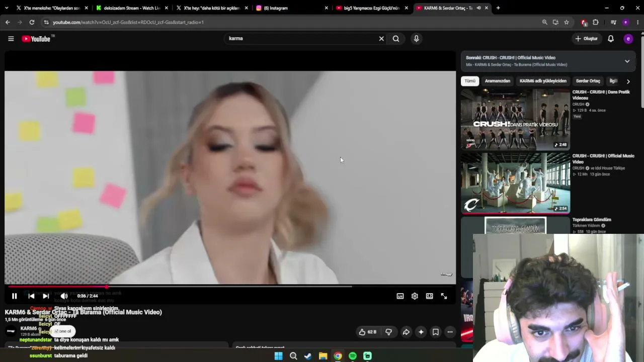Clear the search box text
The height and width of the screenshot is (362, 644).
click(381, 39)
